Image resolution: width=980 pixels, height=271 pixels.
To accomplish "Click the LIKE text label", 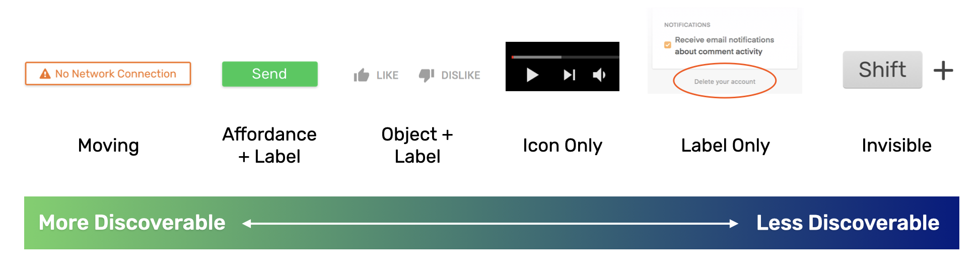I will point(387,76).
